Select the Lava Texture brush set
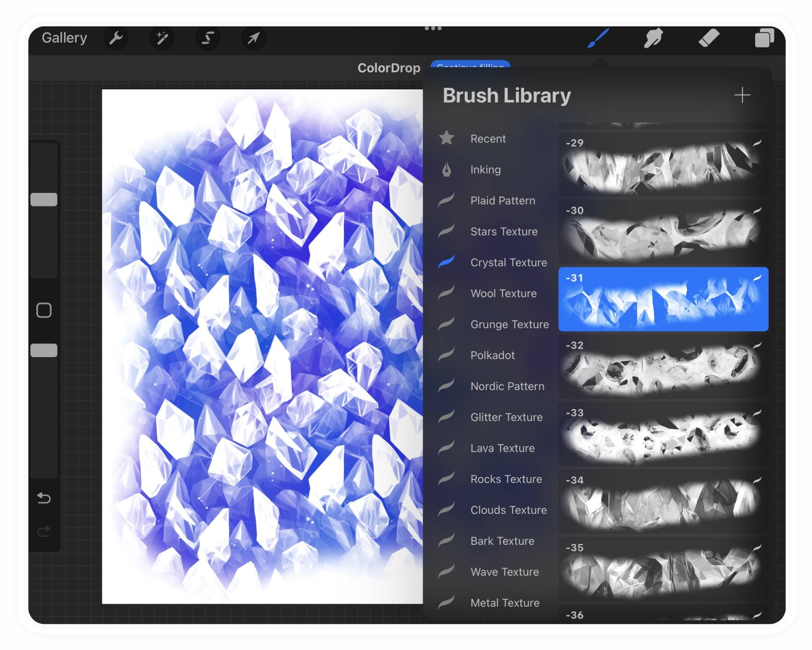The width and height of the screenshot is (812, 650). coord(493,448)
